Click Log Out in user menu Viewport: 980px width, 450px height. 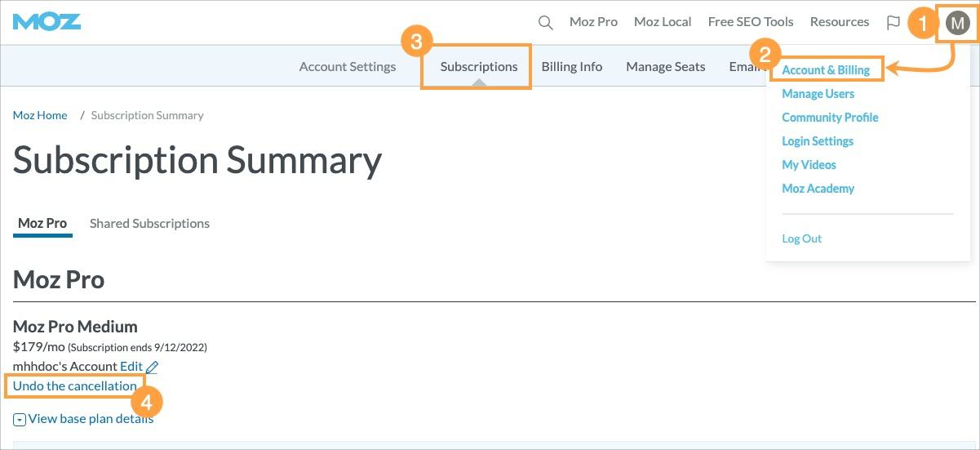[x=801, y=239]
